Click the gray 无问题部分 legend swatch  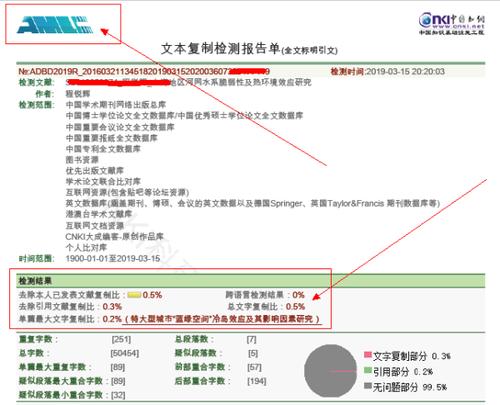[368, 386]
